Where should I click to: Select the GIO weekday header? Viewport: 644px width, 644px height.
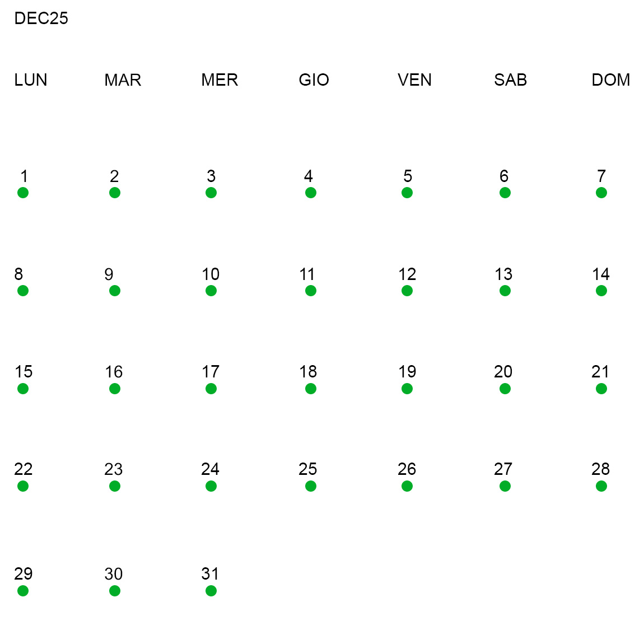pyautogui.click(x=314, y=80)
